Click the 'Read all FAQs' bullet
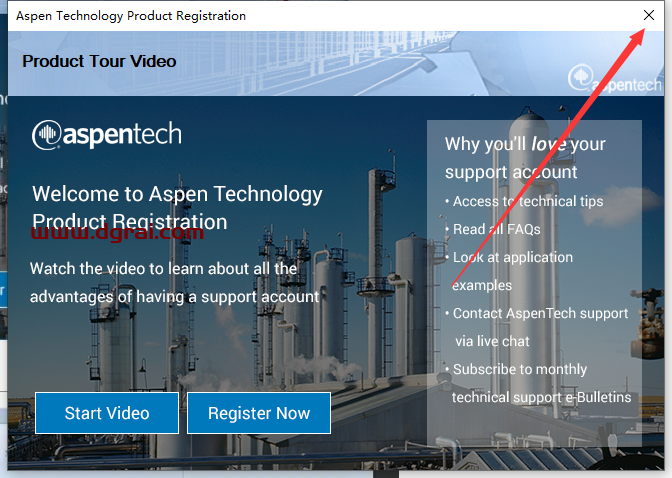This screenshot has height=478, width=672. (x=492, y=229)
